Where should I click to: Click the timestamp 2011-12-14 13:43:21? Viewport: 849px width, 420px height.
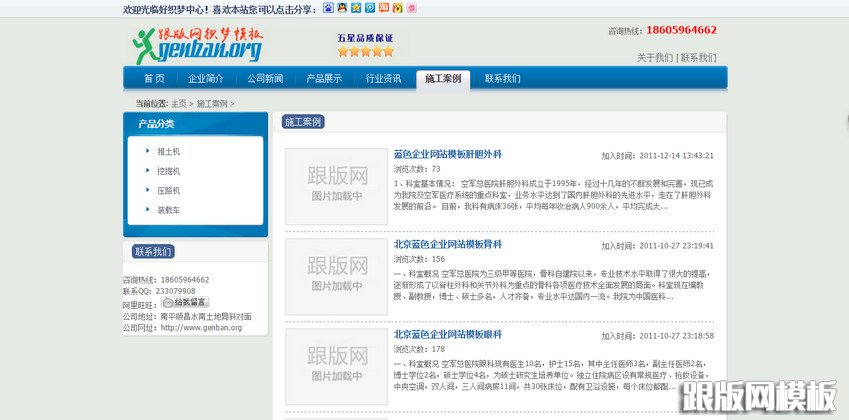(676, 156)
